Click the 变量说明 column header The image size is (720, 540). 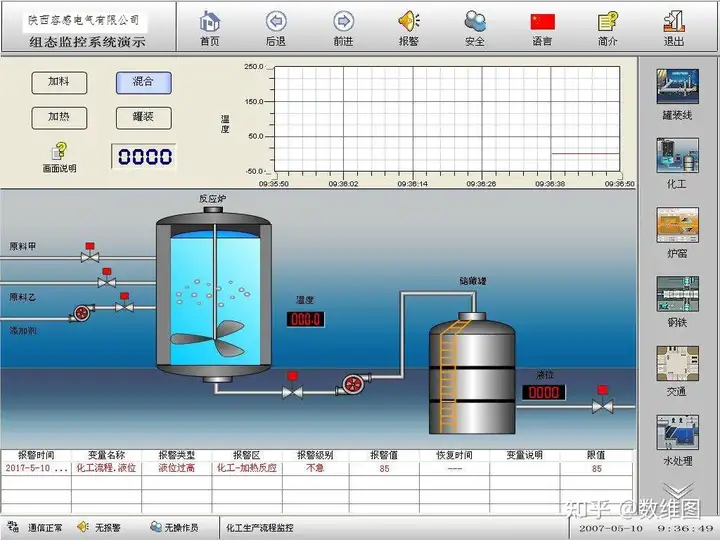coord(525,455)
